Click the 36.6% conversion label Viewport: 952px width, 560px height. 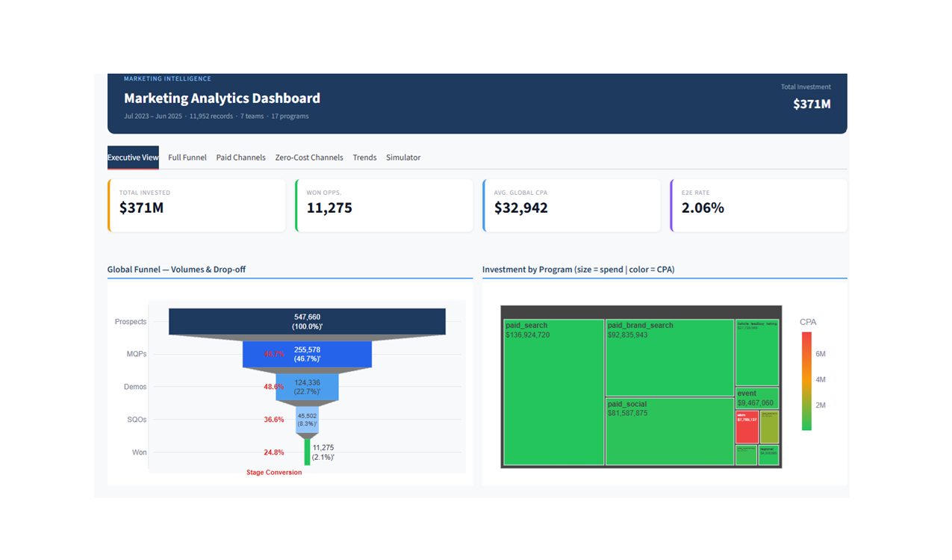point(273,420)
